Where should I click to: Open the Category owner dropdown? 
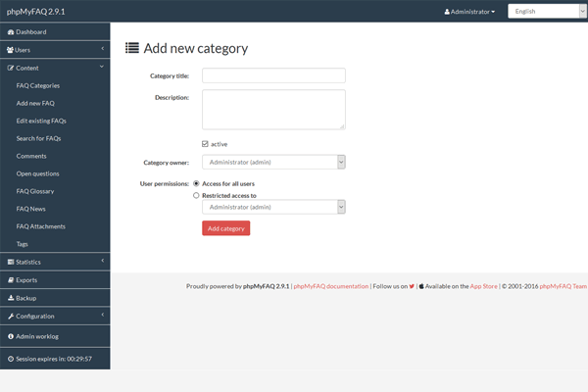click(273, 162)
